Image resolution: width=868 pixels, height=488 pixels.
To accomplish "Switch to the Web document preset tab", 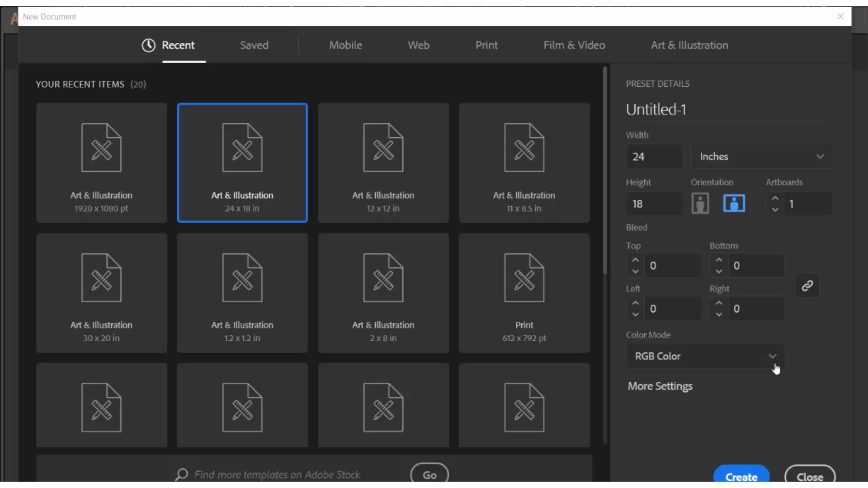I will pyautogui.click(x=419, y=45).
